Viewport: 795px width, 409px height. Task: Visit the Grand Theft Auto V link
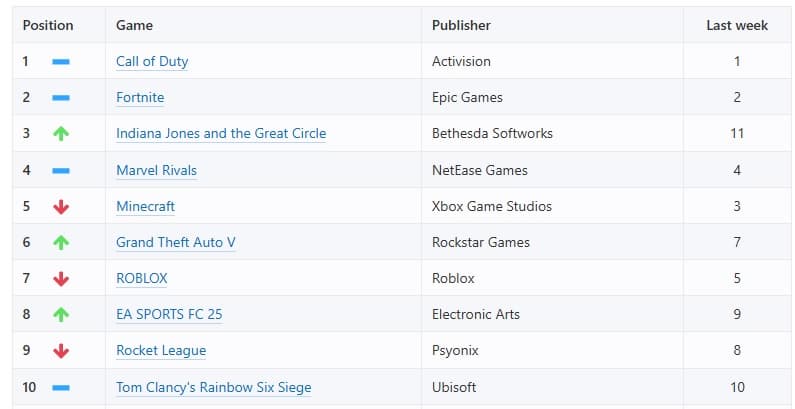coord(176,242)
